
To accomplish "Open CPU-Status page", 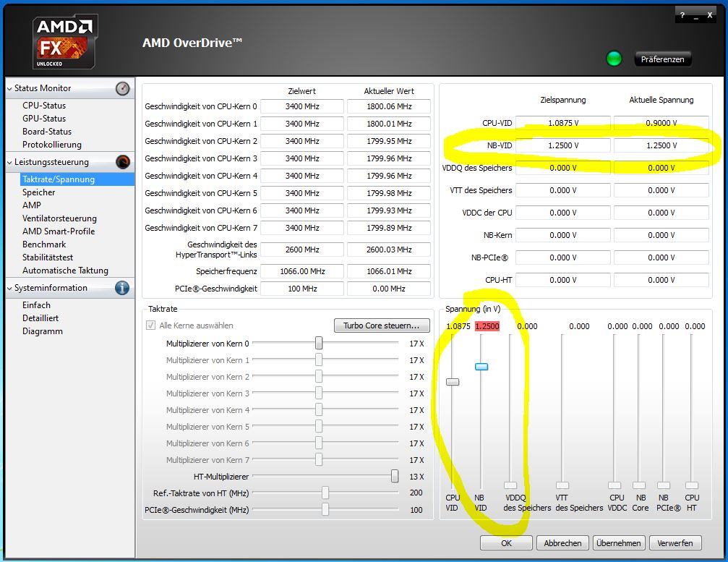I will pyautogui.click(x=44, y=106).
